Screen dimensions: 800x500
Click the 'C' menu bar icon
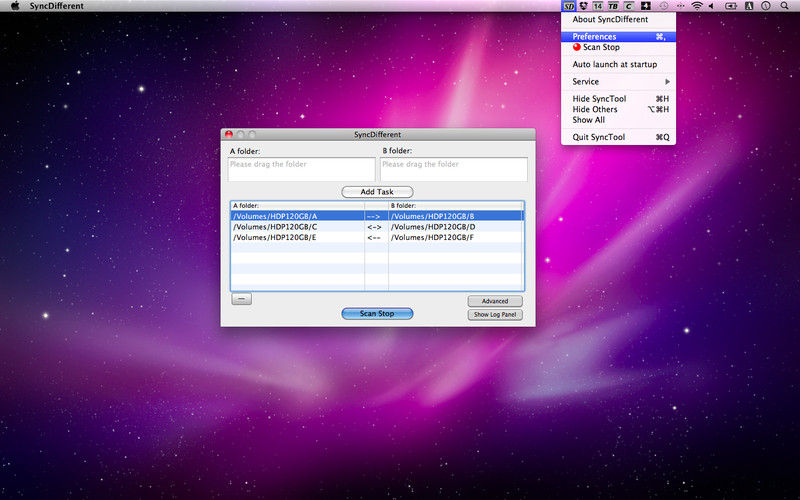coord(629,6)
